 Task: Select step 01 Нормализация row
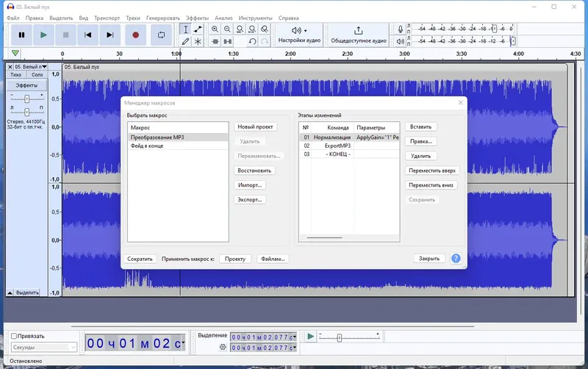(x=349, y=137)
